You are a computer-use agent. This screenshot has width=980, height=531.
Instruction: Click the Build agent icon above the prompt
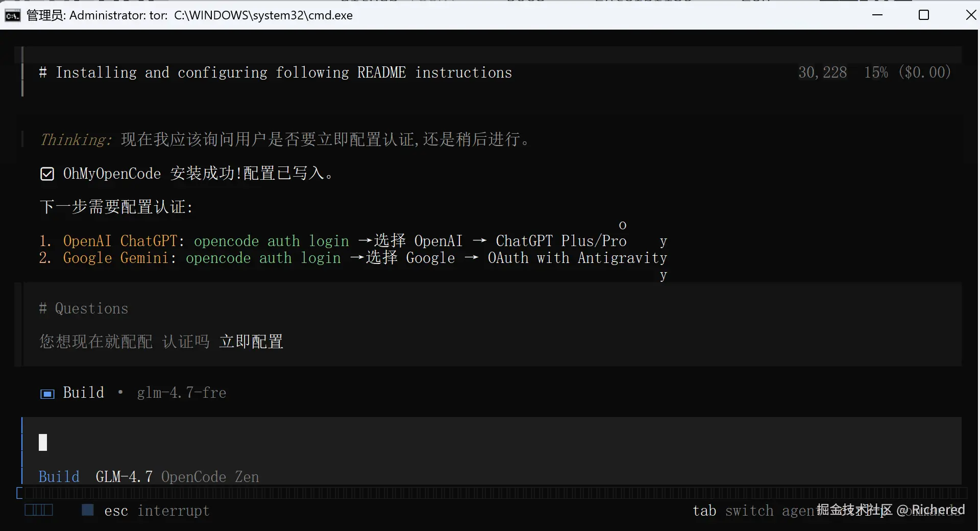click(47, 394)
